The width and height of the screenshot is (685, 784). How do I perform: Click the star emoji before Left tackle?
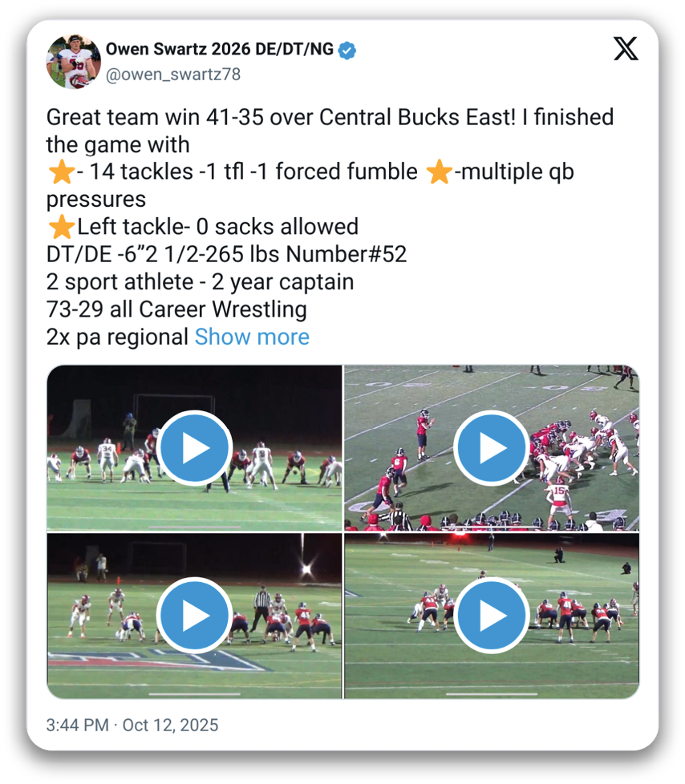tap(62, 227)
